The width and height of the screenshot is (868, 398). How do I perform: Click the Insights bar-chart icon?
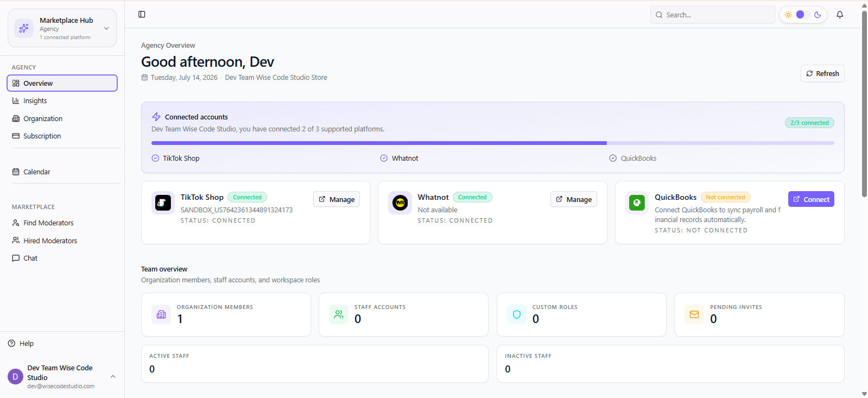point(16,100)
